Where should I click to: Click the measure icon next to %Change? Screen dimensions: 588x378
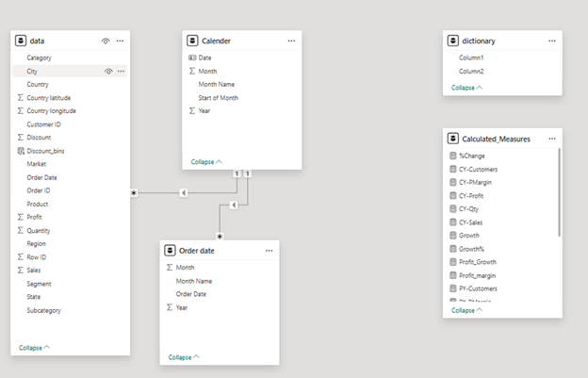click(x=453, y=156)
